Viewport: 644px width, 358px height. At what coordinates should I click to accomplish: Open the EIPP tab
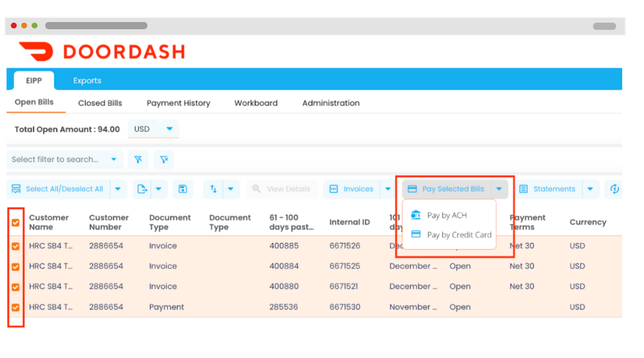tap(33, 81)
